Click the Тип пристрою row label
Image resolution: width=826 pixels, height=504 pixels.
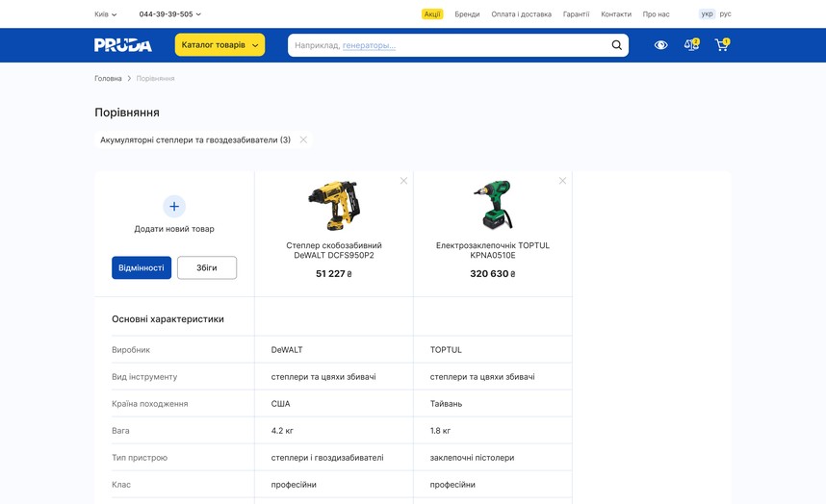pos(140,458)
